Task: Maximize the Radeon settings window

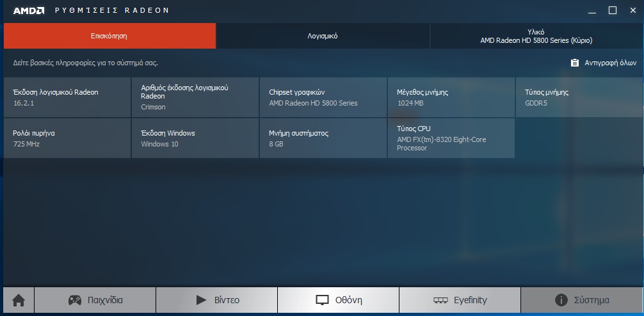Action: (x=613, y=11)
